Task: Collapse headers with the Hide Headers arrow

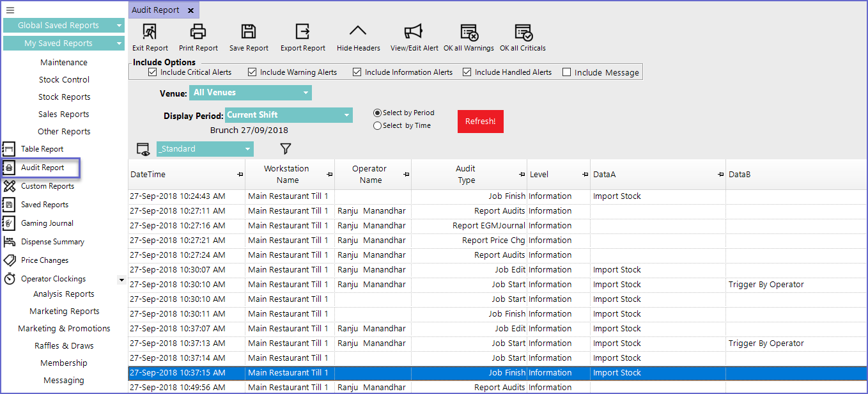Action: 358,32
